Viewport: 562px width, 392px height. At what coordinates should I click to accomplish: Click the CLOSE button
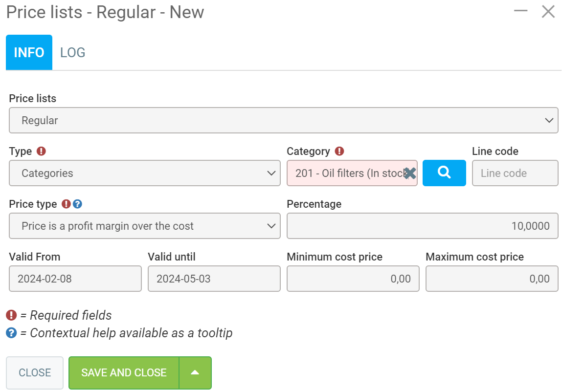pyautogui.click(x=35, y=372)
